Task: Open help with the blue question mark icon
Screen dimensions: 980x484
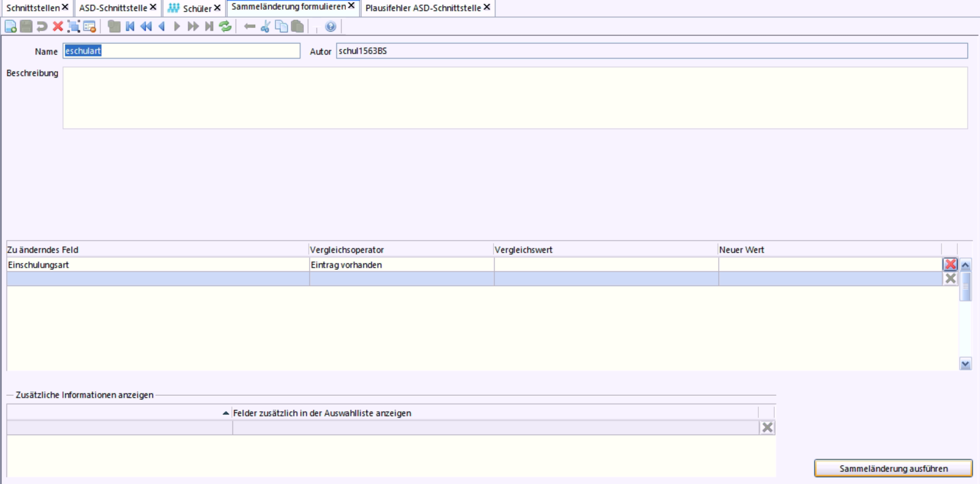Action: (x=331, y=27)
